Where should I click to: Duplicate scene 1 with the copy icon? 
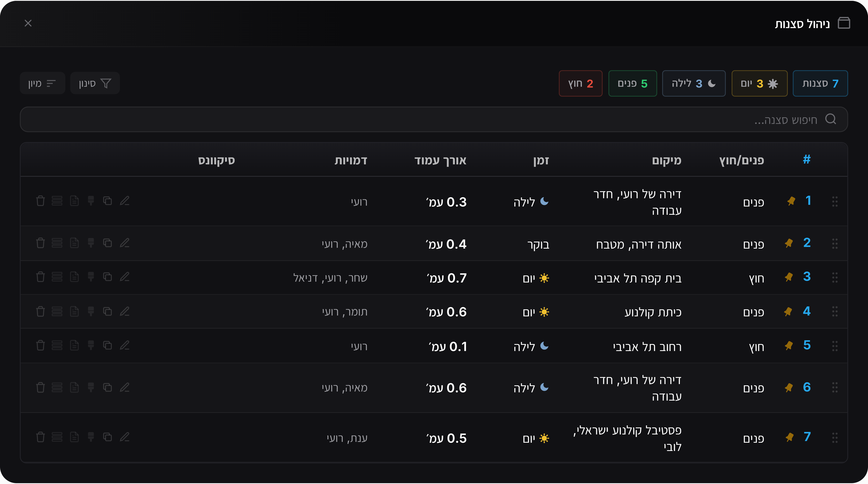coord(107,201)
